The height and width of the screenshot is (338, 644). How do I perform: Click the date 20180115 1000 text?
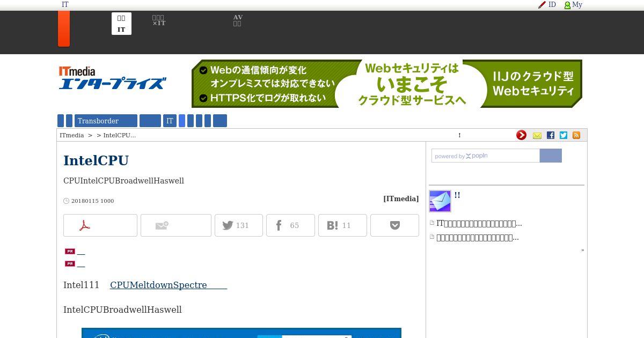coord(92,201)
